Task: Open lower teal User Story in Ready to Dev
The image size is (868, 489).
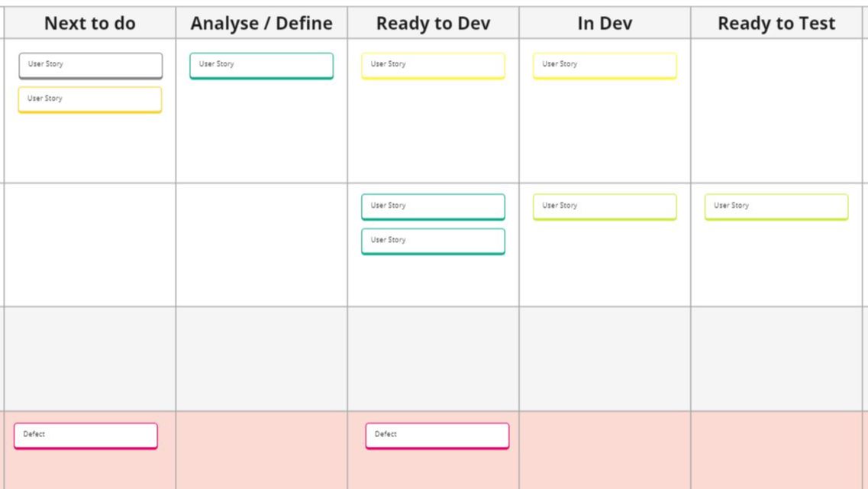Action: point(433,241)
